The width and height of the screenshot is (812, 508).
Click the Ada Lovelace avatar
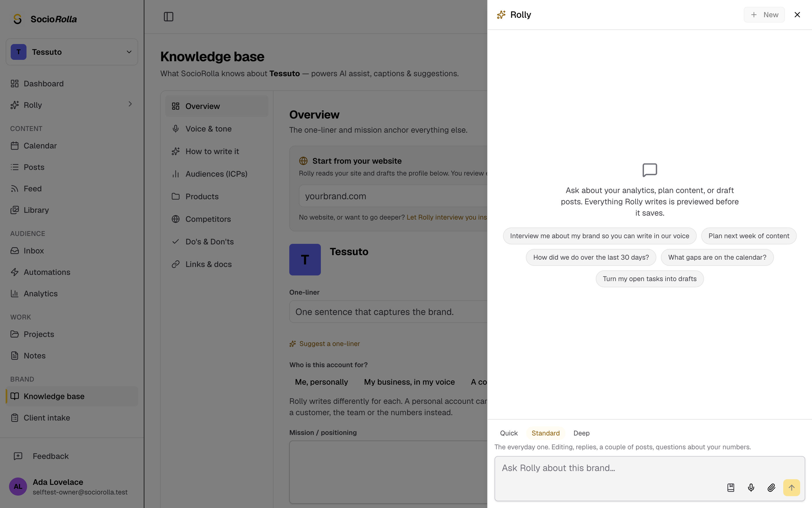(x=18, y=487)
